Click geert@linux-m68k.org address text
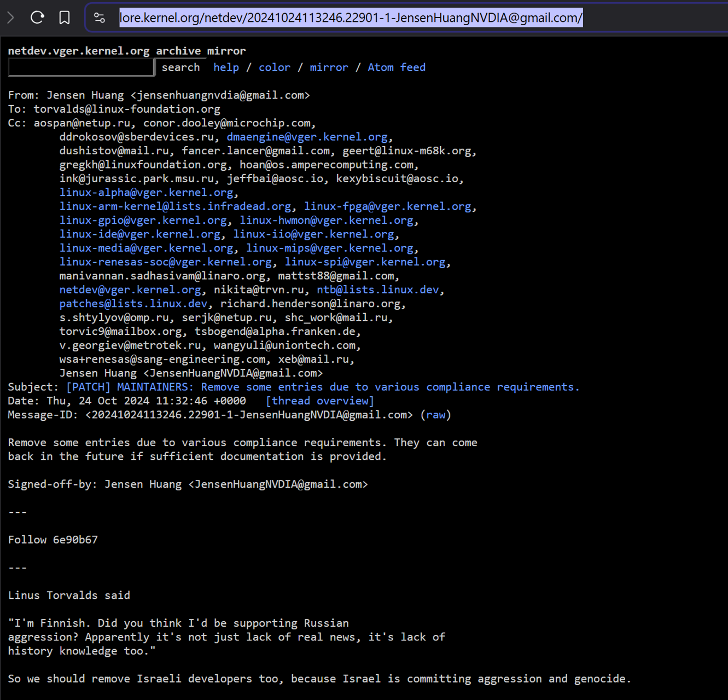 click(x=407, y=151)
